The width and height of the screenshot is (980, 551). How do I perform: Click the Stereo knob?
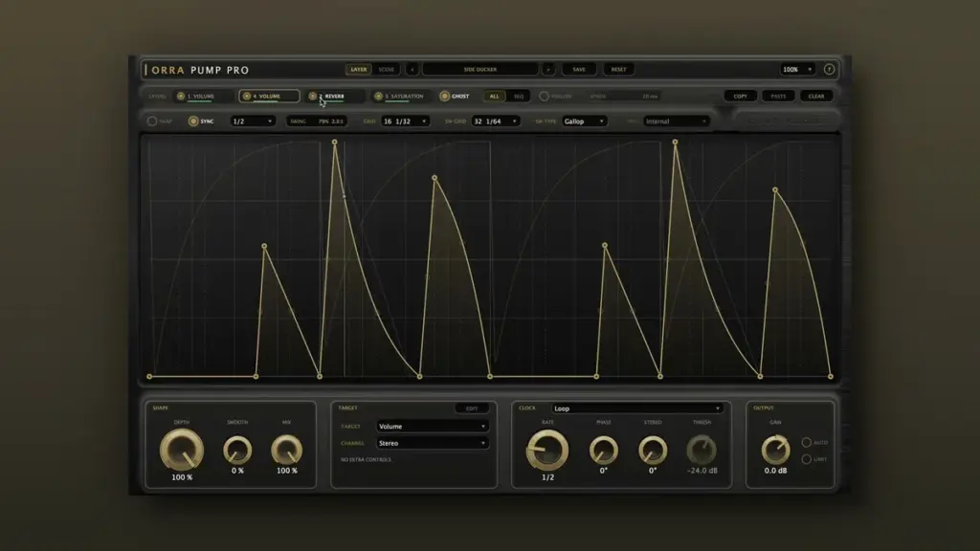point(653,450)
